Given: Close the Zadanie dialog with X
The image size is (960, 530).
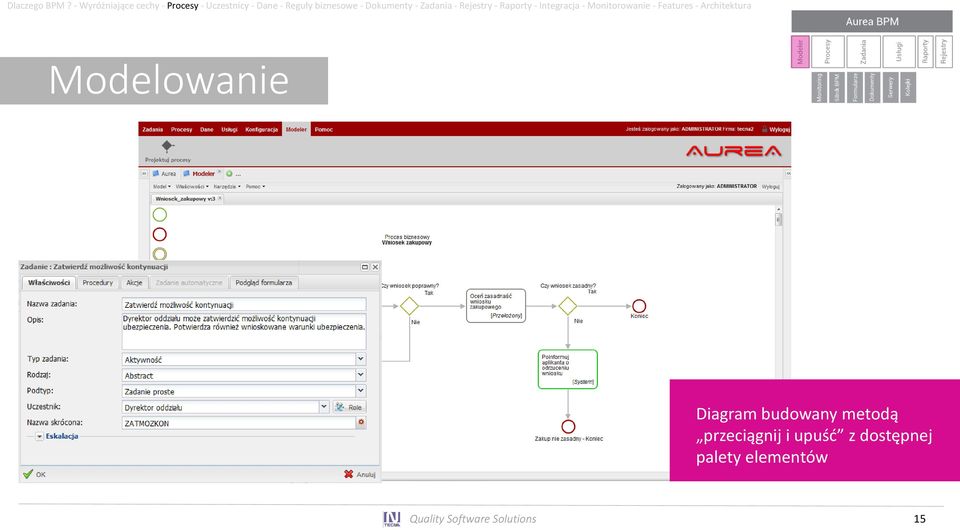Looking at the screenshot, I should (x=375, y=267).
